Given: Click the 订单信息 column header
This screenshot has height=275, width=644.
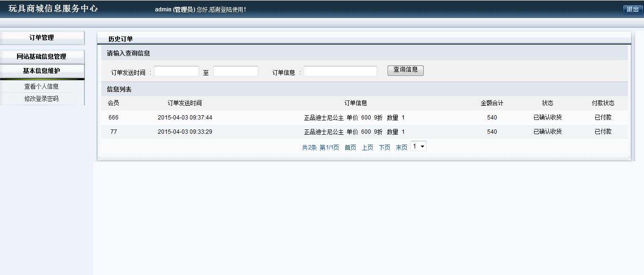Looking at the screenshot, I should pos(355,103).
